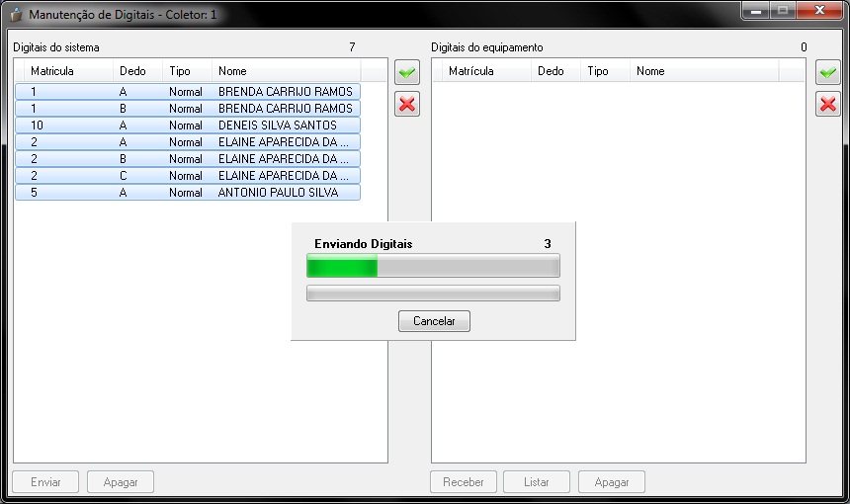
Task: Cancel the fingerprint sending operation
Action: [434, 321]
